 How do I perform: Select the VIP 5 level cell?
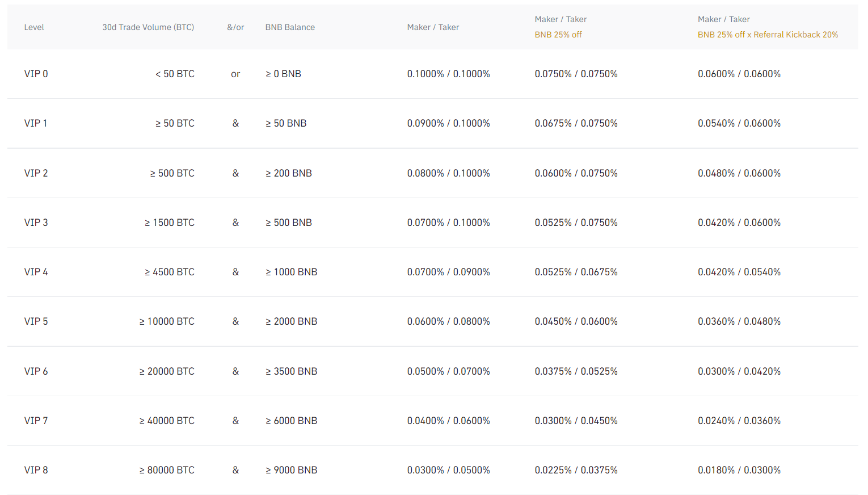[36, 321]
